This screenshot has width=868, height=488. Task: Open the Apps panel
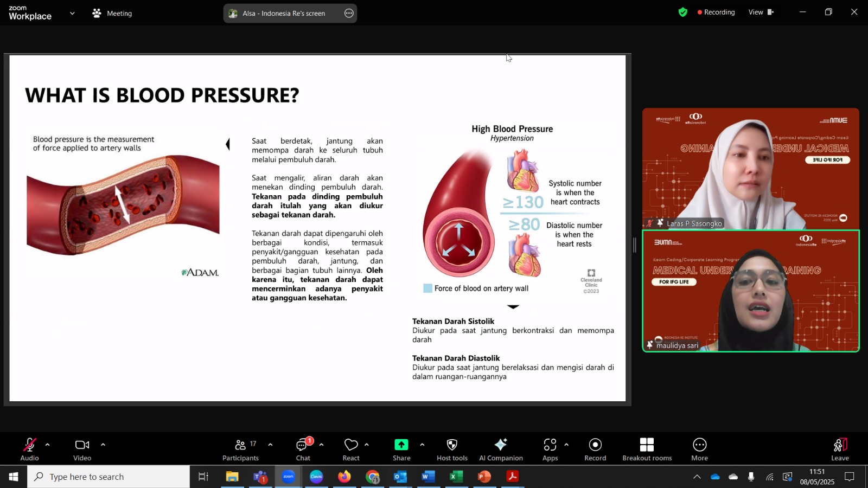point(550,450)
